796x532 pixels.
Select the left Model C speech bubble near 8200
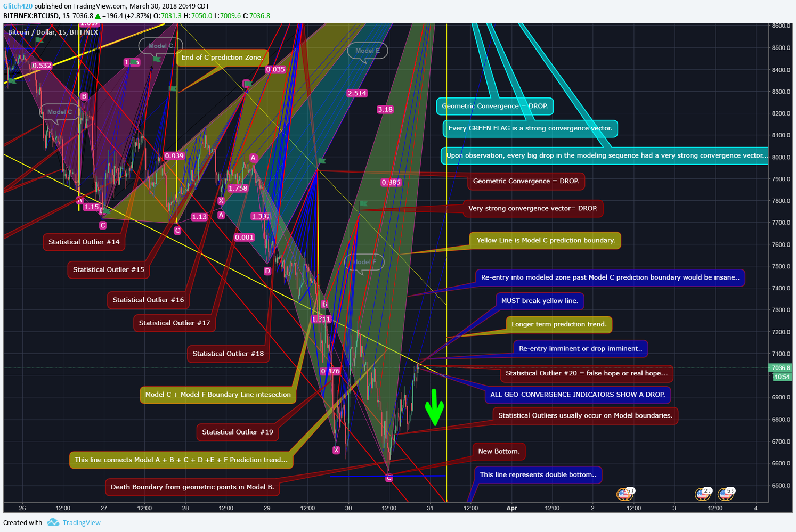pos(59,112)
